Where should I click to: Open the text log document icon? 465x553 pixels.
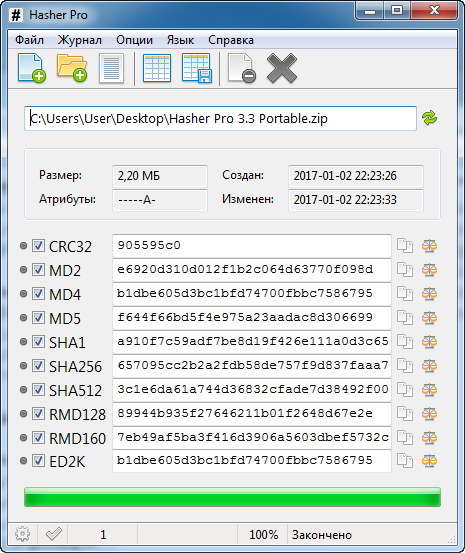click(111, 68)
